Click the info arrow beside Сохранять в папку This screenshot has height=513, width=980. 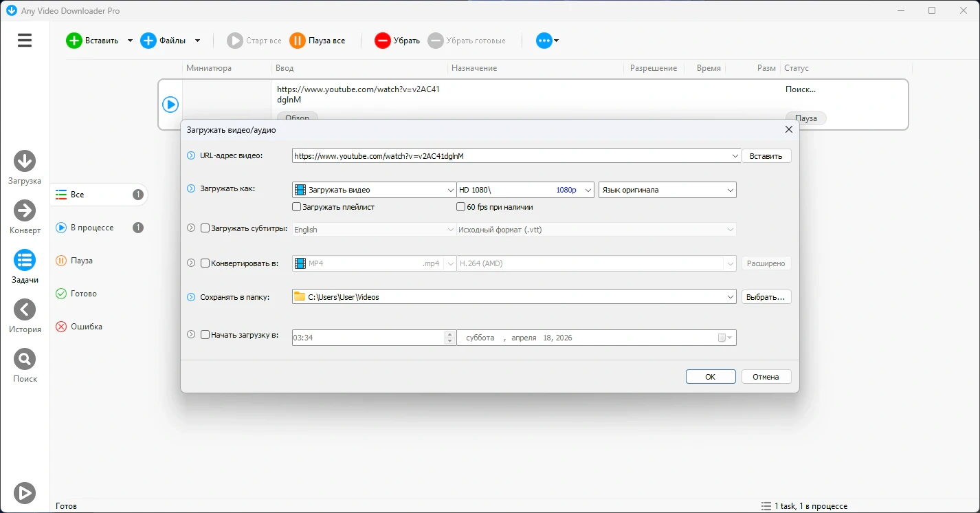click(191, 297)
